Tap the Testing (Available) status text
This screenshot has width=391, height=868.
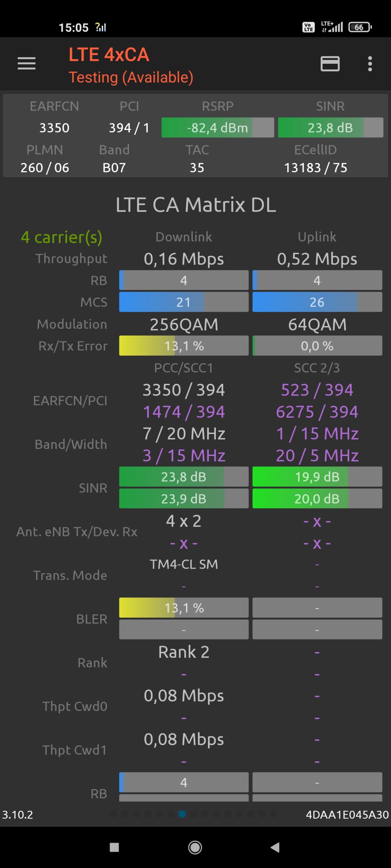click(131, 77)
